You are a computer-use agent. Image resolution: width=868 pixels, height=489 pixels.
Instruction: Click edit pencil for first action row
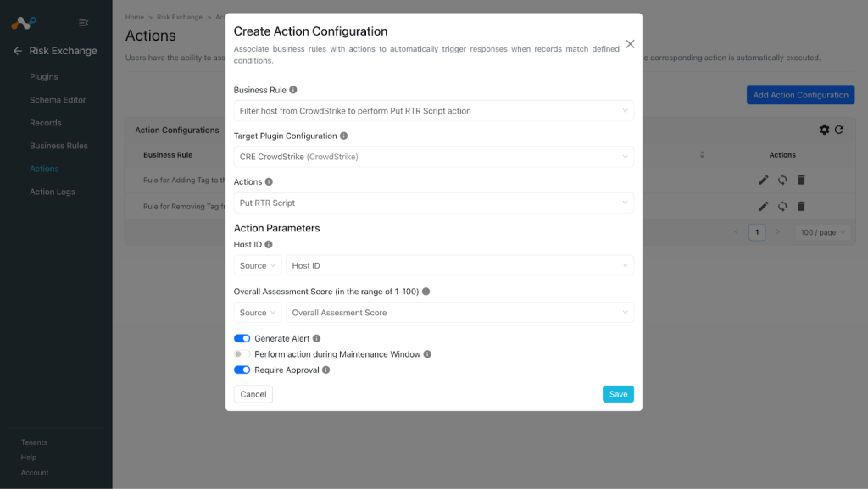(x=764, y=180)
